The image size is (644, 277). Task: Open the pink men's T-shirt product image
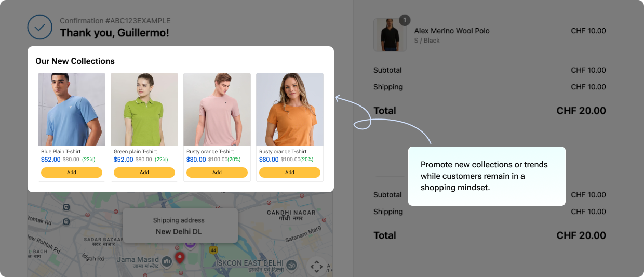217,109
